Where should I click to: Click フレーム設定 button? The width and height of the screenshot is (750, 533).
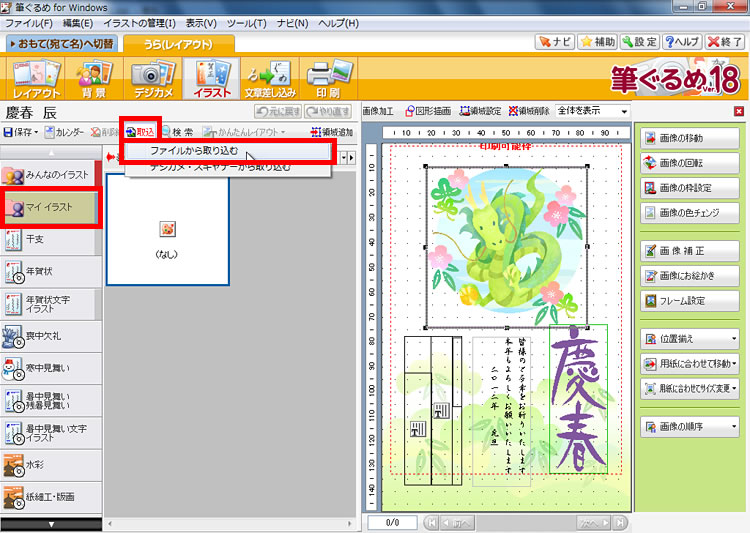tap(690, 301)
